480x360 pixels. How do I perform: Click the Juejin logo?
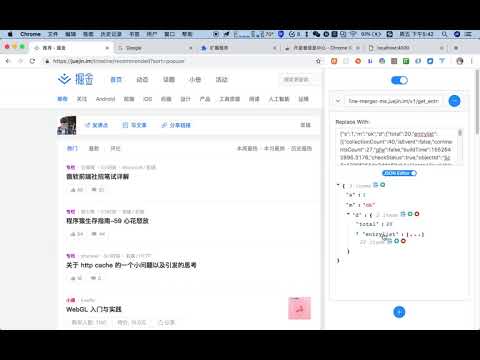click(76, 79)
